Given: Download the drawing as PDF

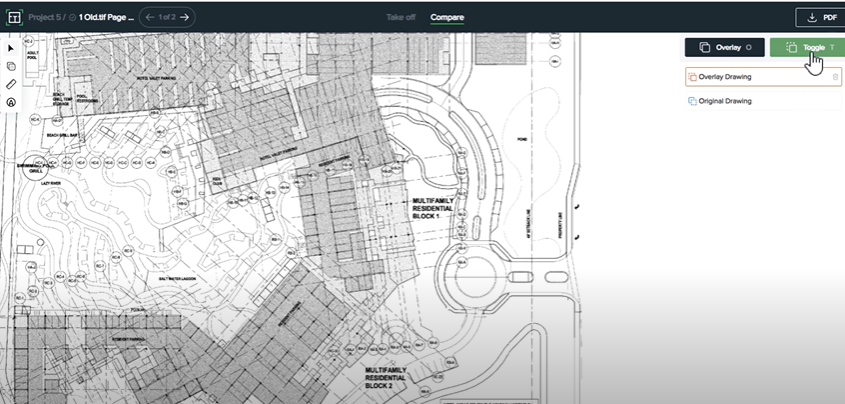Looking at the screenshot, I should click(820, 17).
